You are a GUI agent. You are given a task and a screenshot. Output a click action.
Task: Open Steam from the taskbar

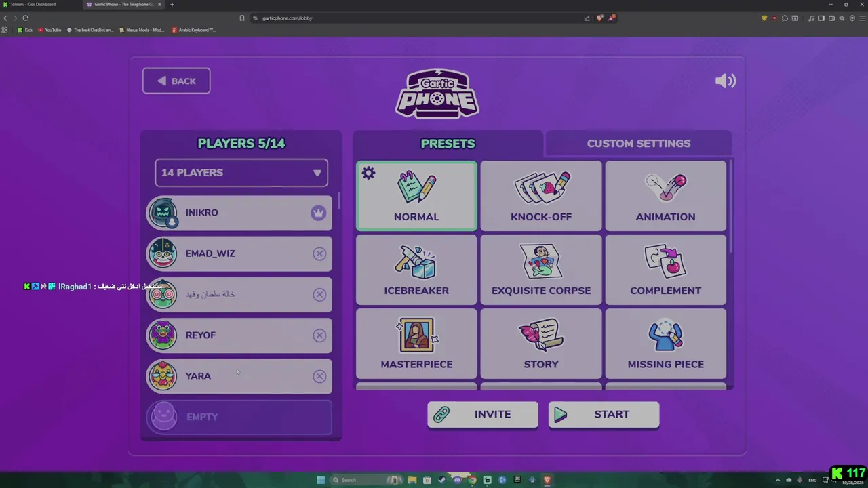pyautogui.click(x=442, y=480)
